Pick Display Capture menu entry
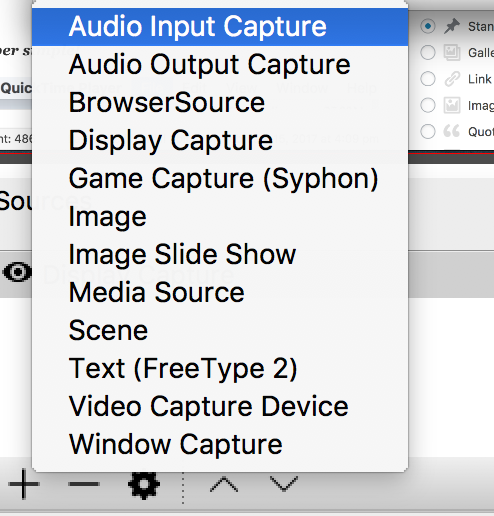The height and width of the screenshot is (516, 494). point(220,141)
